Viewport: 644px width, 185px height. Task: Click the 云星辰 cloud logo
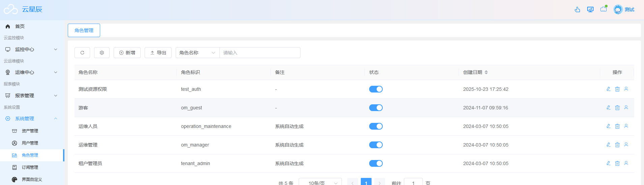tap(11, 9)
